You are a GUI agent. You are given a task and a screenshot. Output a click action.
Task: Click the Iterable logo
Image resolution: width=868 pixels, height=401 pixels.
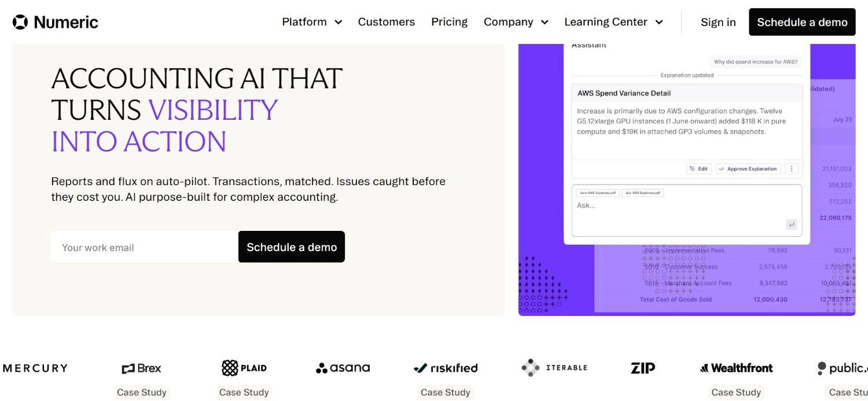(x=554, y=368)
